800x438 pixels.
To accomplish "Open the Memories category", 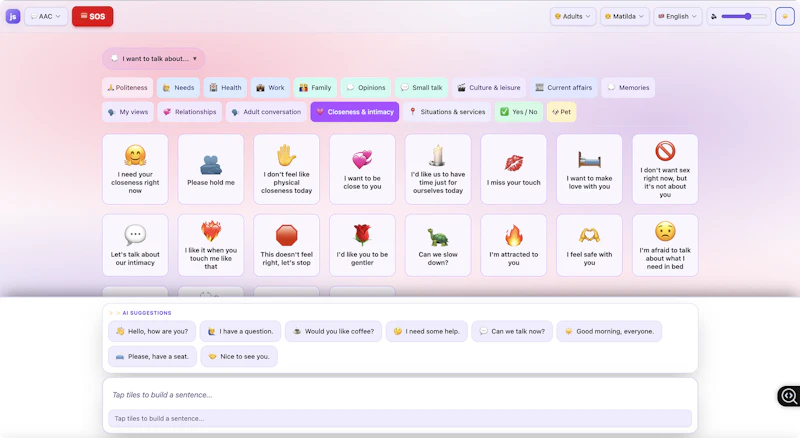I will (x=629, y=88).
